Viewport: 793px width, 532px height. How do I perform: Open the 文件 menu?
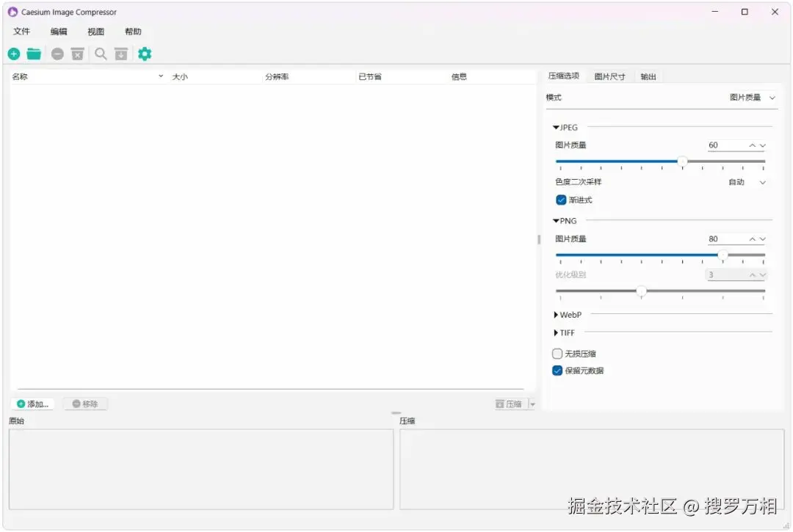[x=22, y=32]
